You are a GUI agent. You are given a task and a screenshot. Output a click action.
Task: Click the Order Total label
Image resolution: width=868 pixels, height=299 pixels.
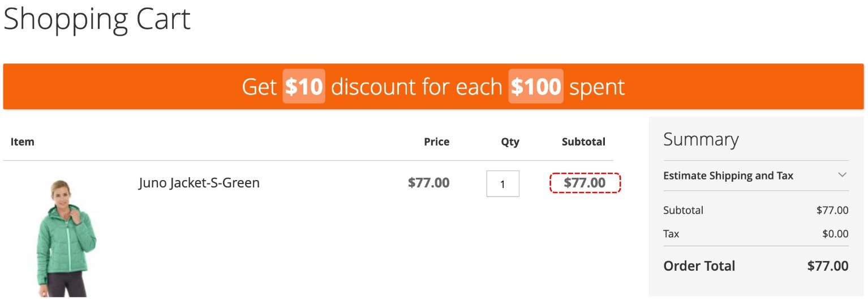(x=699, y=266)
